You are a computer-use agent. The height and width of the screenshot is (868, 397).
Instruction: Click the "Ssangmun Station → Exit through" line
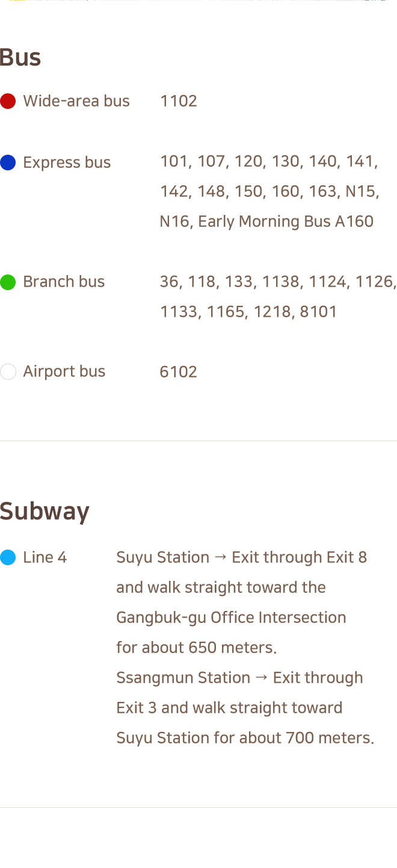click(239, 678)
